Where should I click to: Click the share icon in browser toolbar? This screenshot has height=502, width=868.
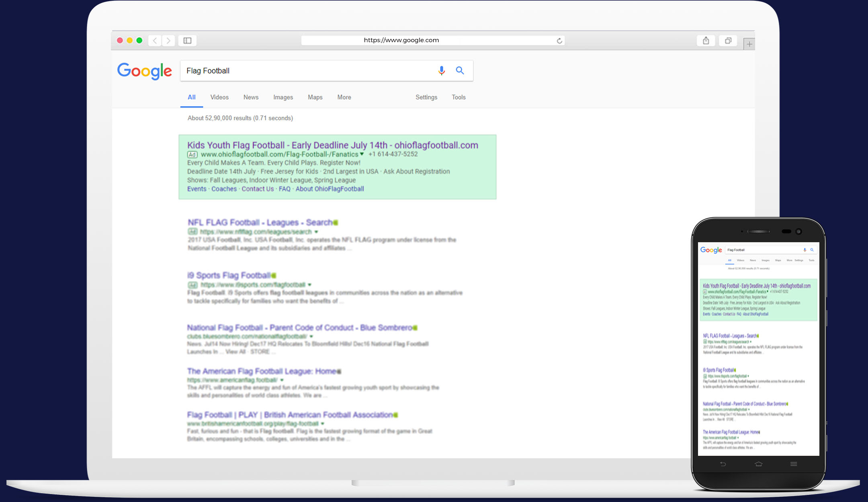click(706, 41)
